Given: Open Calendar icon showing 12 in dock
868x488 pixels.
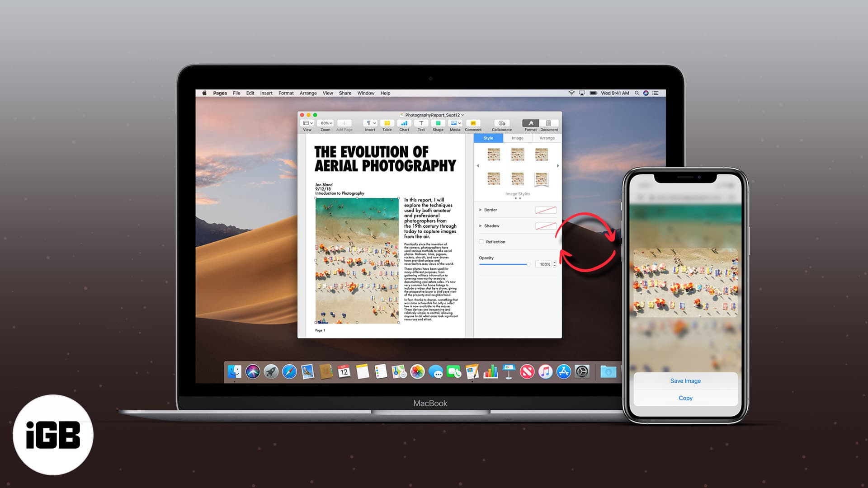Looking at the screenshot, I should [344, 372].
